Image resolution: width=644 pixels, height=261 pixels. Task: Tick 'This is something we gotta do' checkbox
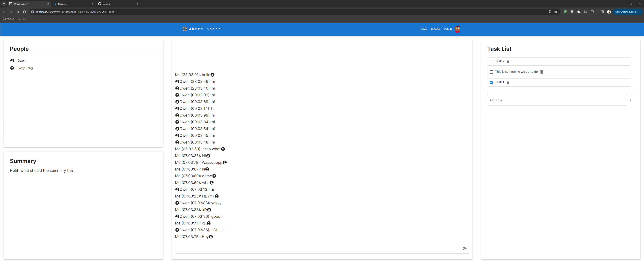491,72
